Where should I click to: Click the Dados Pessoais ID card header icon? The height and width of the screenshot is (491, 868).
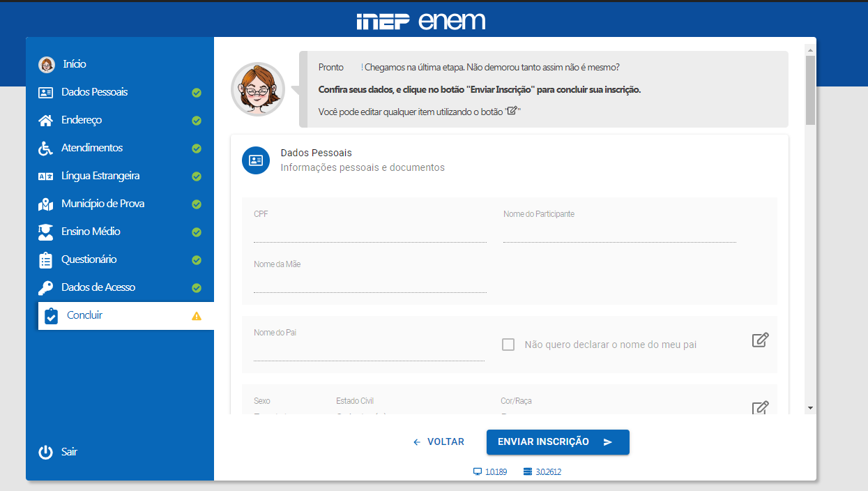click(256, 160)
